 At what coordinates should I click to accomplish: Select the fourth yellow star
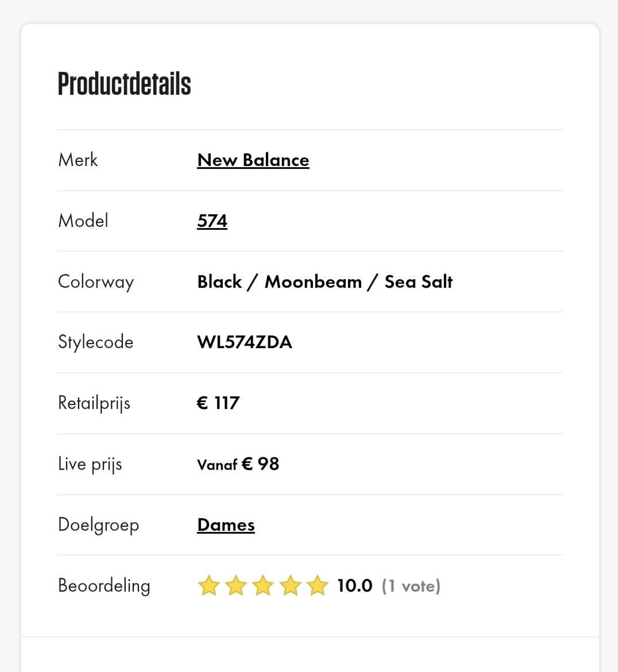click(x=291, y=586)
